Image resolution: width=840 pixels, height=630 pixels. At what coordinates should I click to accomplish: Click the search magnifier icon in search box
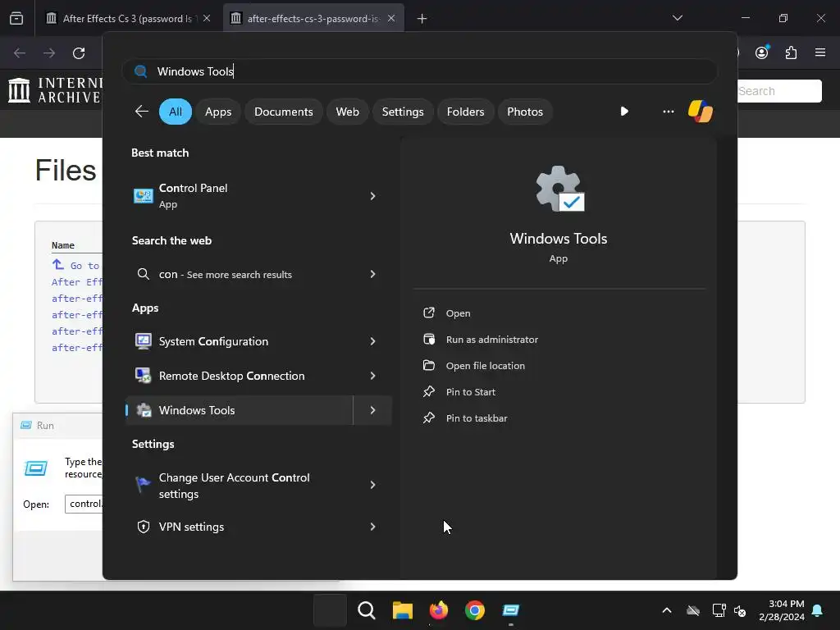(141, 71)
